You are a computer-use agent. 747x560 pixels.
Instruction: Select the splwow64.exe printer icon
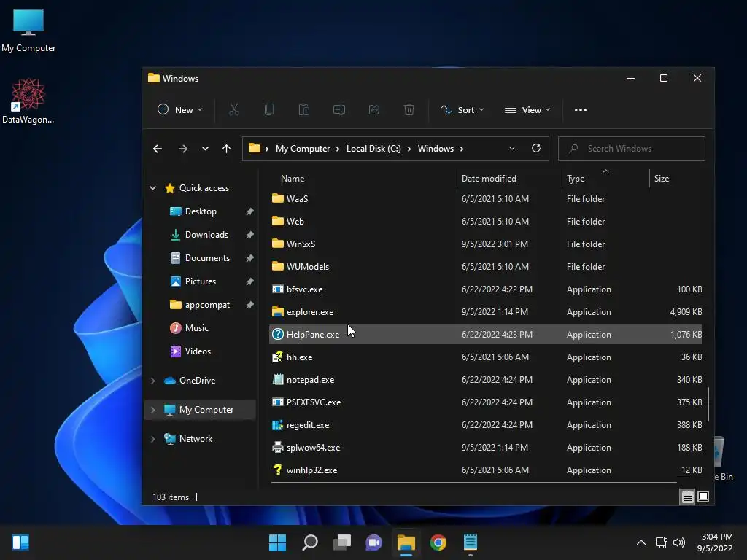click(x=277, y=448)
